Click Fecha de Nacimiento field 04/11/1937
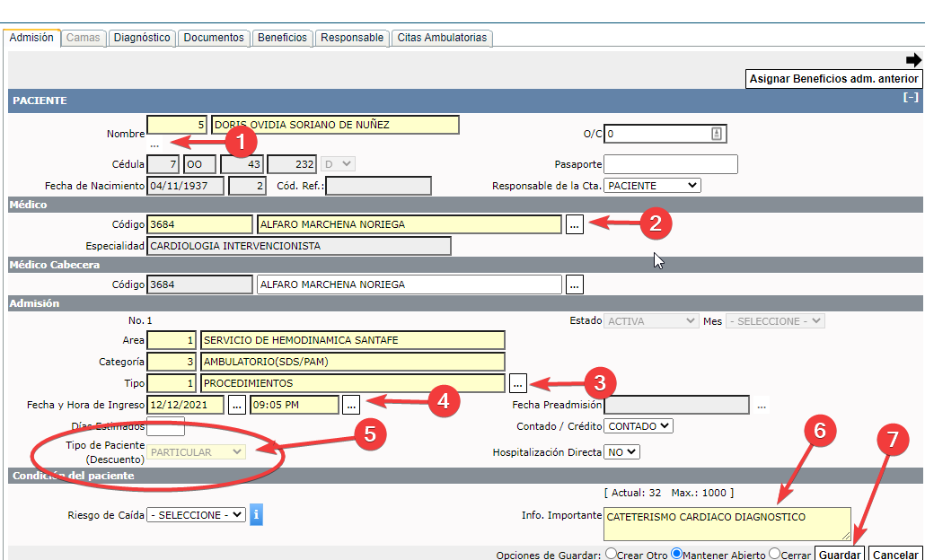This screenshot has height=560, width=925. click(x=185, y=186)
